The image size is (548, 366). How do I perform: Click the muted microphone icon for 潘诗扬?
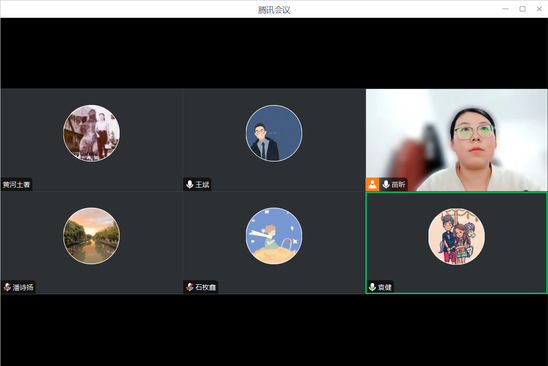[x=7, y=287]
